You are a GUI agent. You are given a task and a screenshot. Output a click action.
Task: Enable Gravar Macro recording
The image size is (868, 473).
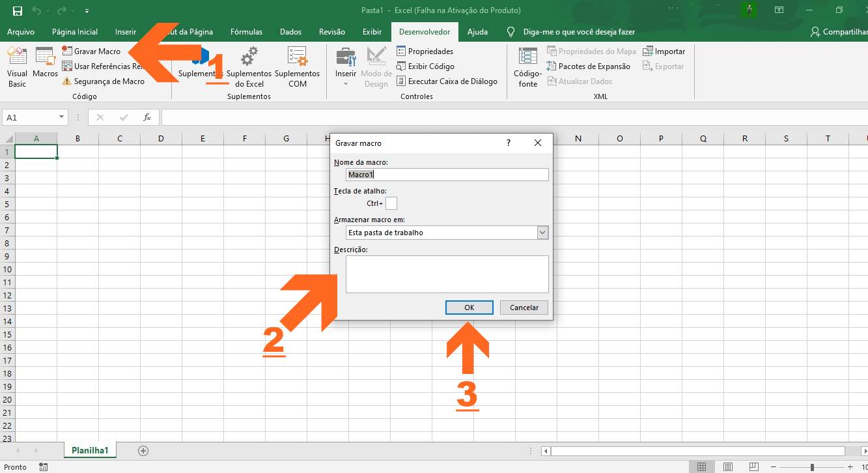point(92,50)
